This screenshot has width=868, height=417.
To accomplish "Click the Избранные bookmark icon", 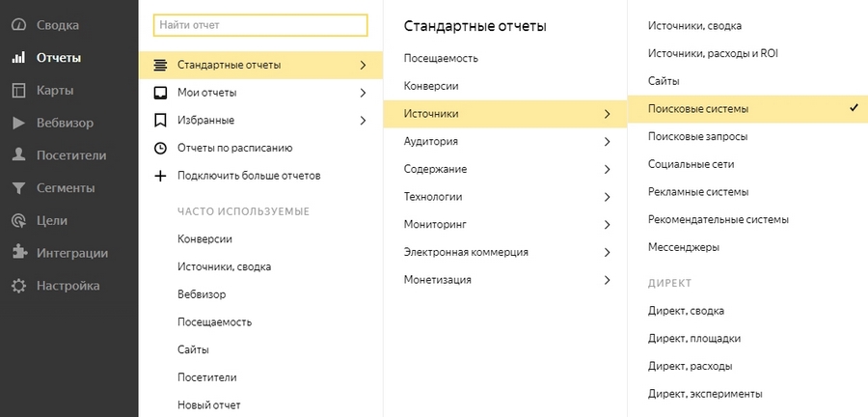I will tap(160, 120).
